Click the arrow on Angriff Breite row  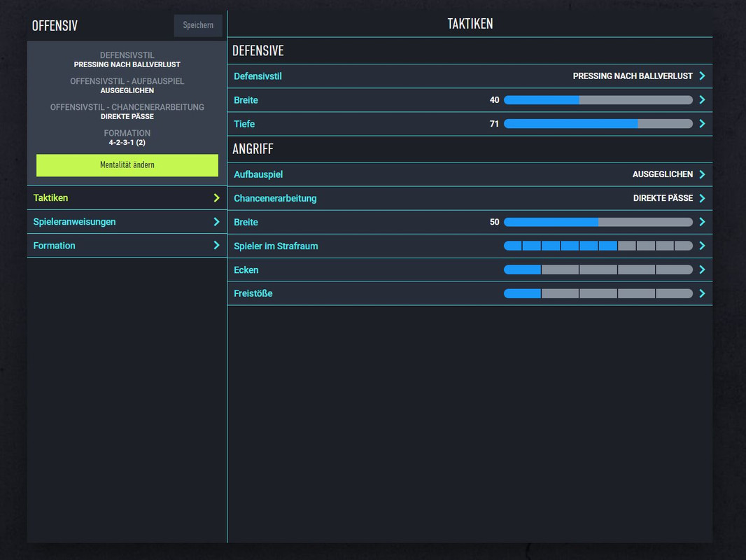click(702, 222)
